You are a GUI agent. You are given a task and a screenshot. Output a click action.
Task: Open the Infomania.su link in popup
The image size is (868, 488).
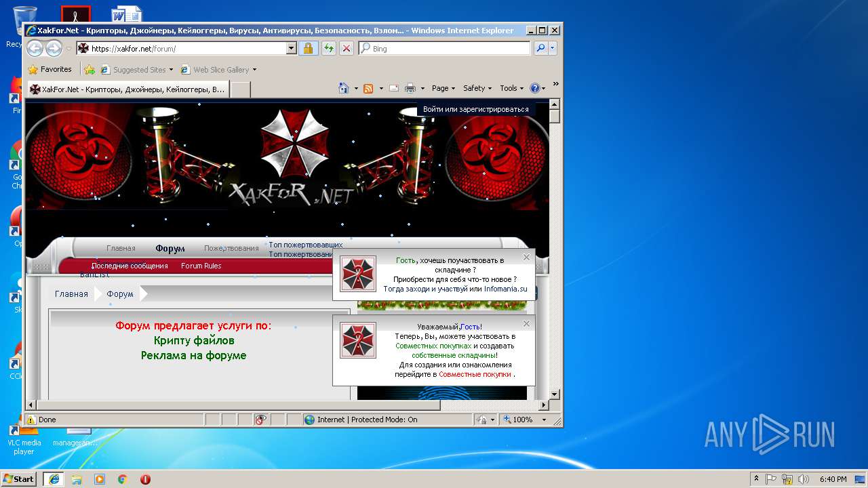point(505,289)
